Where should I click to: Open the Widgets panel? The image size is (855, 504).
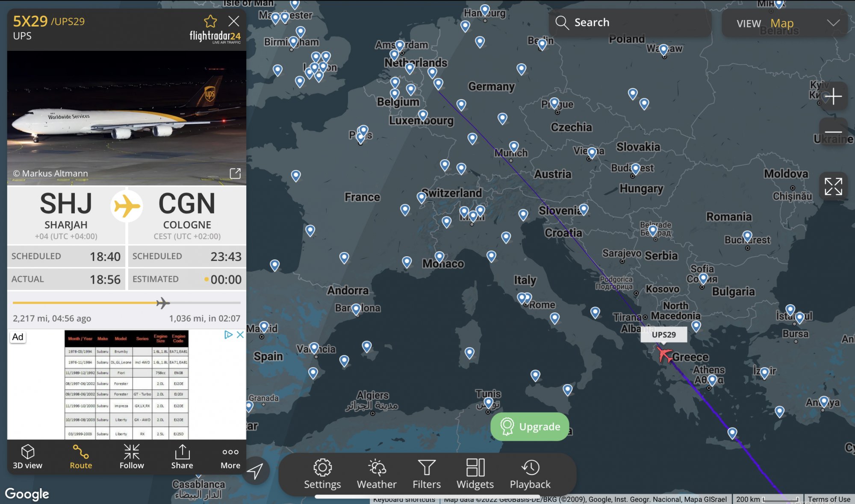(x=475, y=474)
